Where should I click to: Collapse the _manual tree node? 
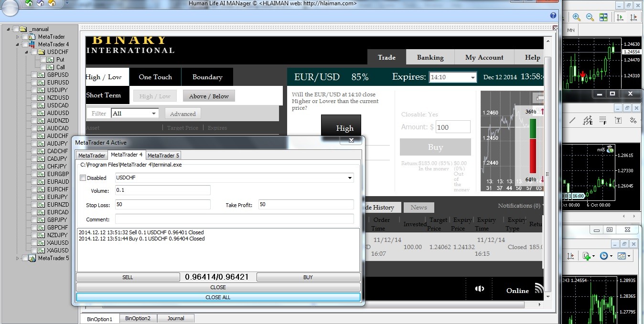point(9,29)
